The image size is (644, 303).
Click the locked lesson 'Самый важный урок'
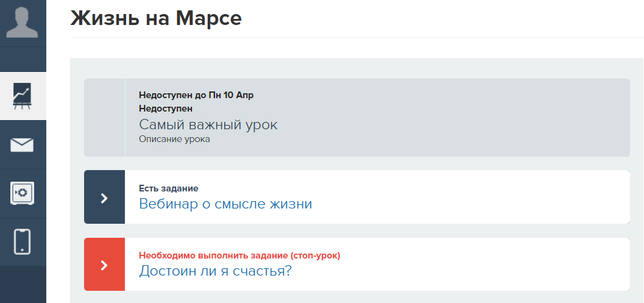(208, 124)
